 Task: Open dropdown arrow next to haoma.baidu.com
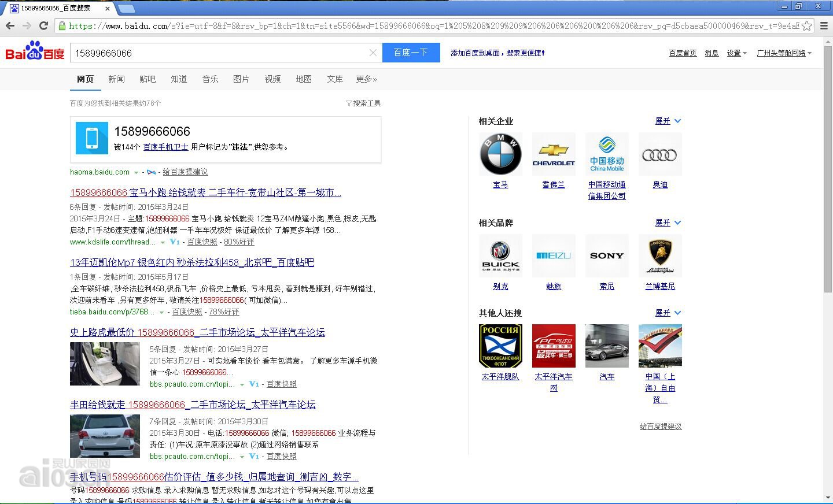[x=136, y=172]
